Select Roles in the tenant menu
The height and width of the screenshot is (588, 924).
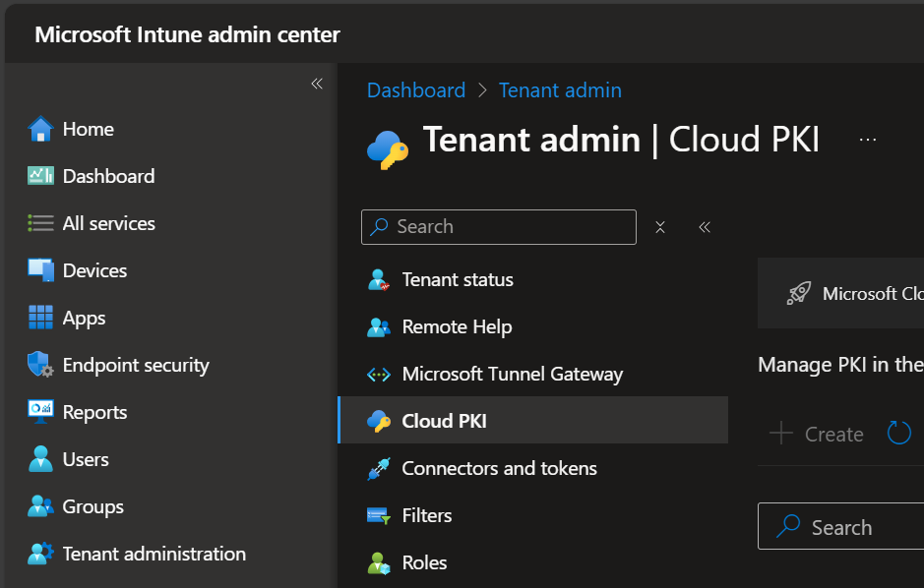pyautogui.click(x=424, y=563)
